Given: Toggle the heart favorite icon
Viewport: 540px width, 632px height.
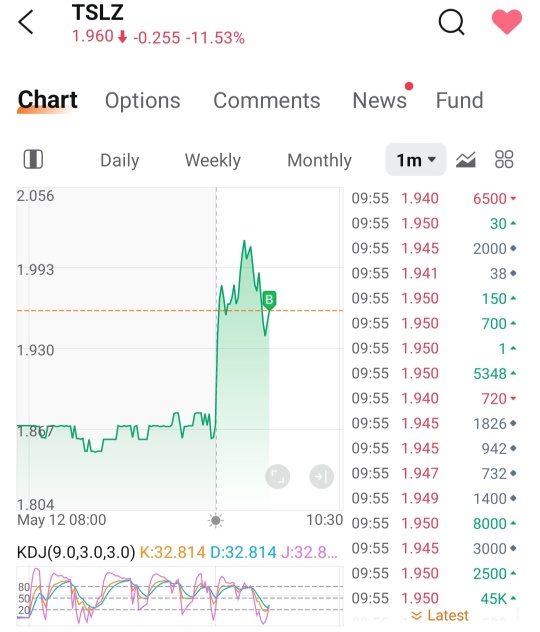Looking at the screenshot, I should click(x=507, y=22).
